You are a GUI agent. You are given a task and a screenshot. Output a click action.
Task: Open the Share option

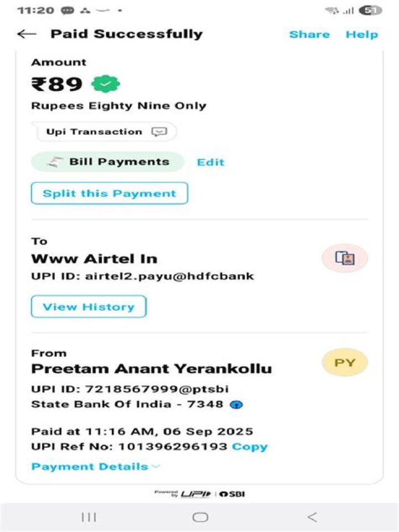309,34
